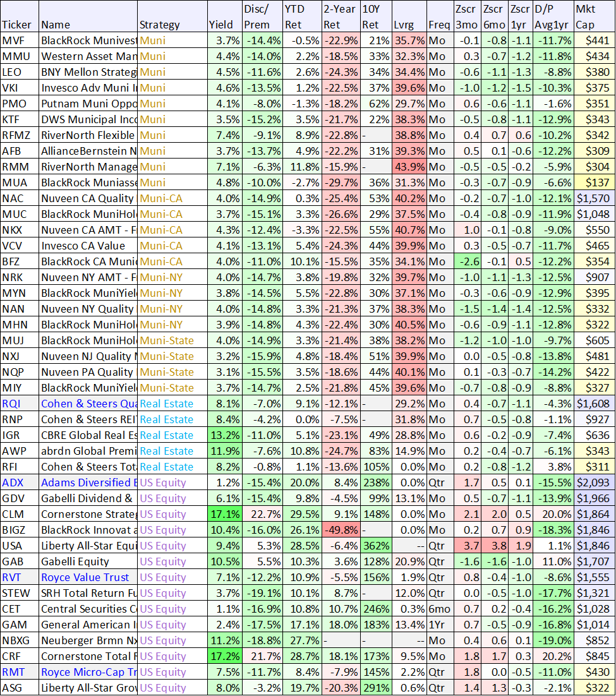
Task: Open the RQI ticker link
Action: coord(11,404)
